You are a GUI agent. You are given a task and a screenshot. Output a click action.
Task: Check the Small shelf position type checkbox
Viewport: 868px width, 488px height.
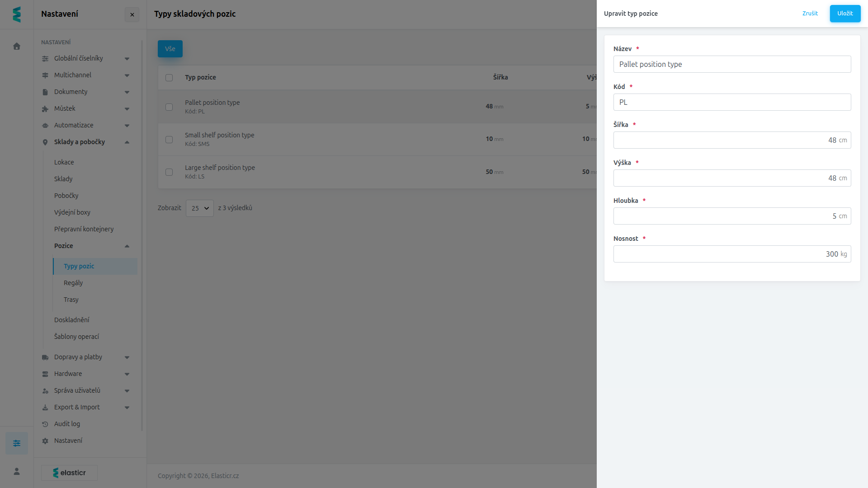(x=169, y=140)
